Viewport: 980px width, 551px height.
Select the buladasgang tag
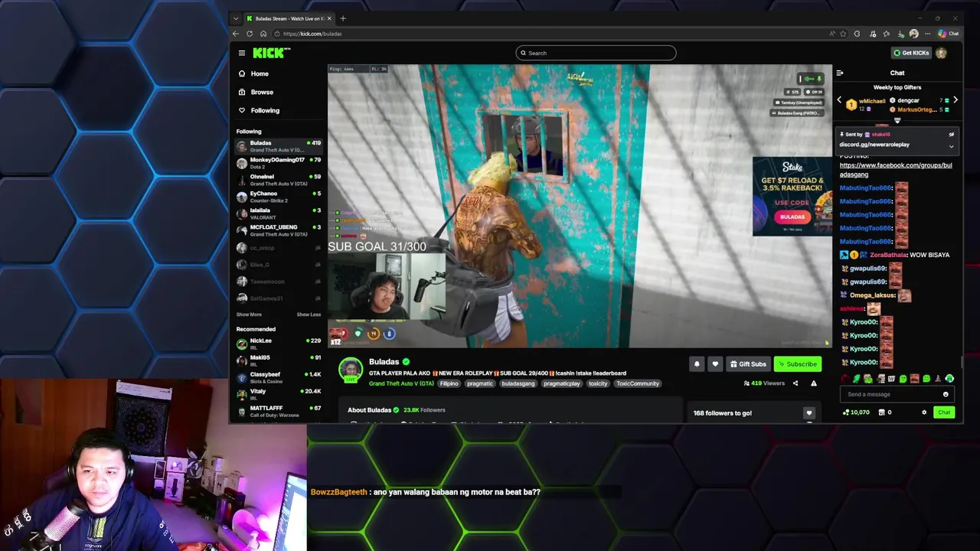tap(518, 383)
